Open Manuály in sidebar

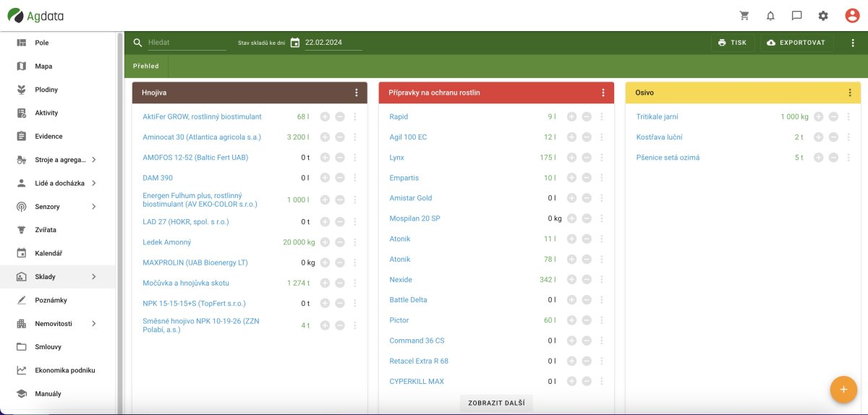[58, 394]
